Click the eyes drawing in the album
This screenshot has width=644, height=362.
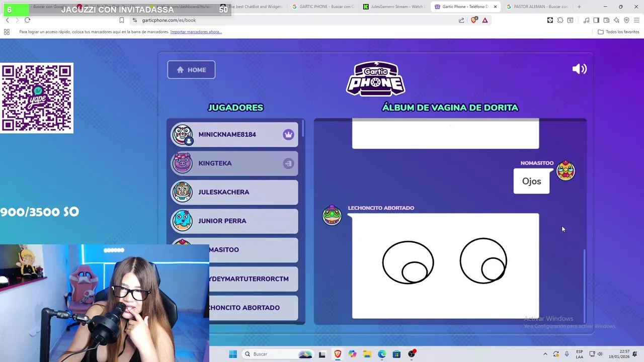pos(445,266)
